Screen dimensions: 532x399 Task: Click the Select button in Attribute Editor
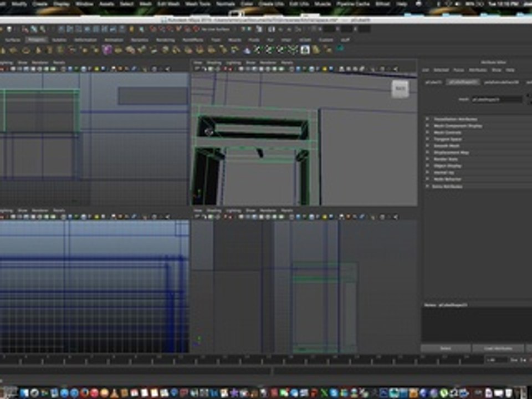[446, 349]
